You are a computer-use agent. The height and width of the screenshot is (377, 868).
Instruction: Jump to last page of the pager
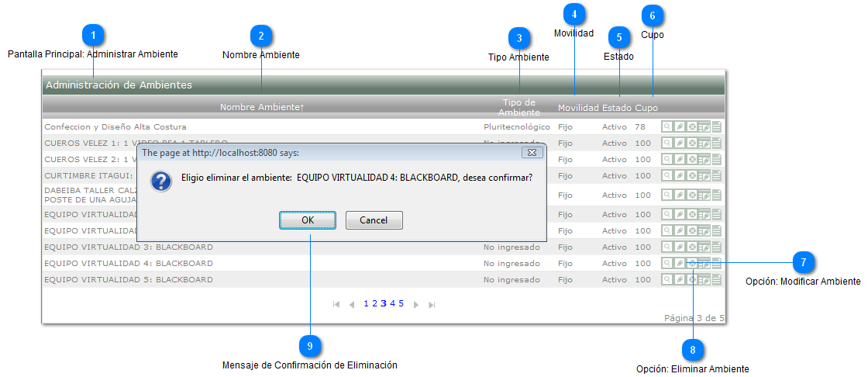coord(432,304)
